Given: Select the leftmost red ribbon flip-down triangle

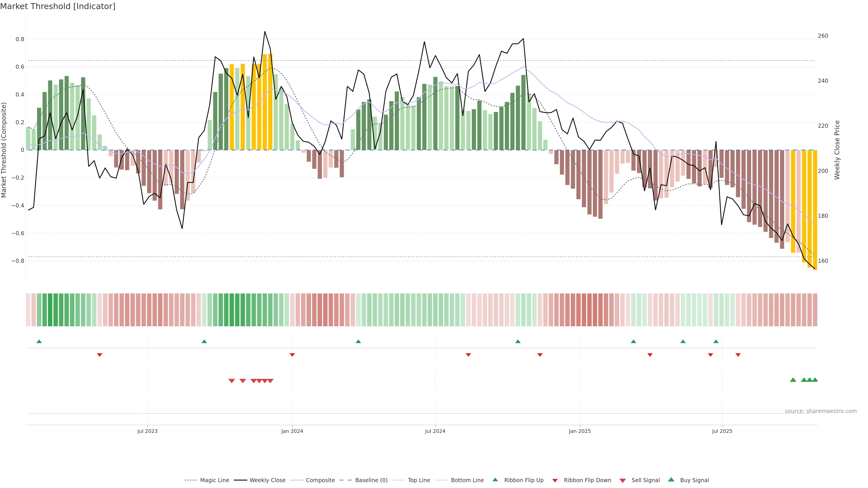Looking at the screenshot, I should click(x=99, y=355).
